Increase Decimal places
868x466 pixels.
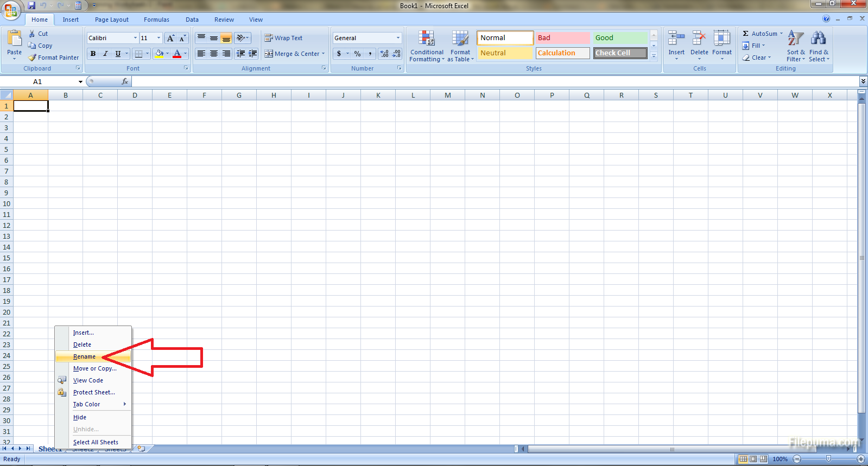coord(384,54)
